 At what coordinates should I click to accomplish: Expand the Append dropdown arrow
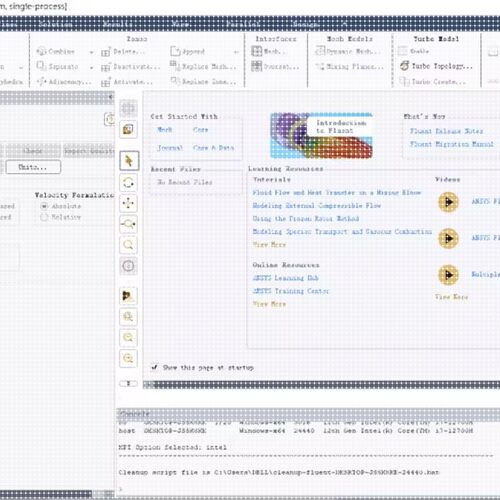click(x=236, y=52)
